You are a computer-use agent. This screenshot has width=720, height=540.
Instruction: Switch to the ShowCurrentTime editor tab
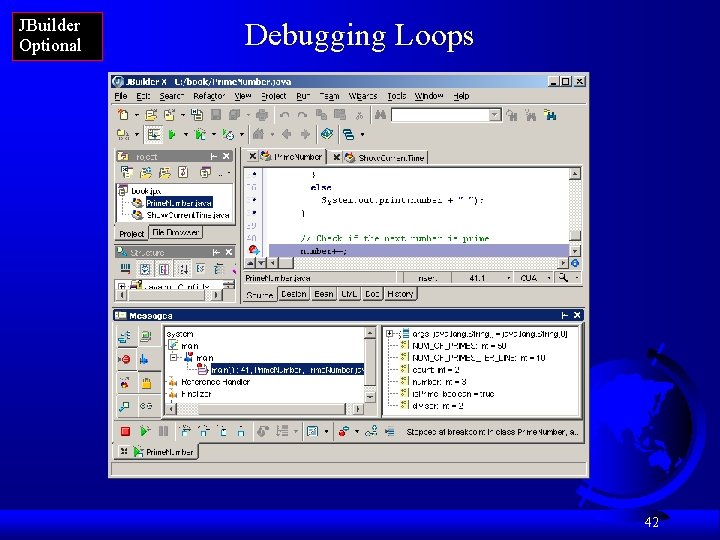click(386, 158)
